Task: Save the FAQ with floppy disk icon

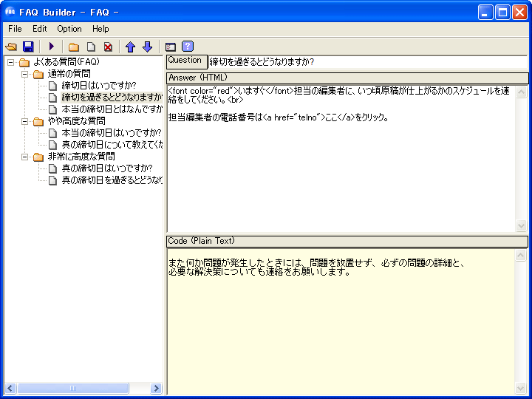Action: [x=28, y=47]
